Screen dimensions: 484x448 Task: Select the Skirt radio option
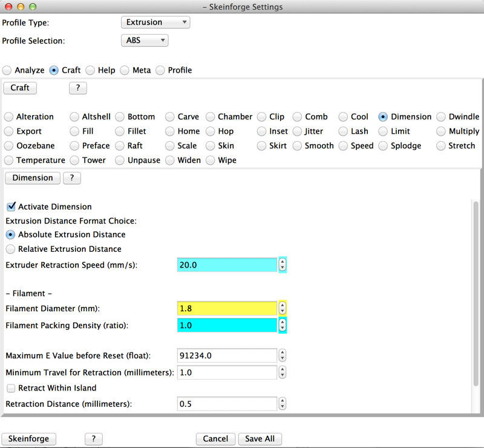[261, 146]
